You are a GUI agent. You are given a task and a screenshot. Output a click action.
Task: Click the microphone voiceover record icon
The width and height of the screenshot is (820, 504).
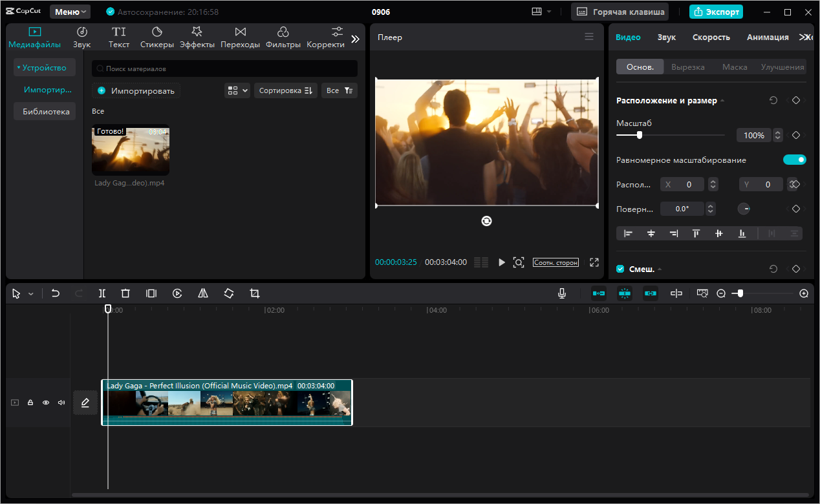pyautogui.click(x=562, y=293)
